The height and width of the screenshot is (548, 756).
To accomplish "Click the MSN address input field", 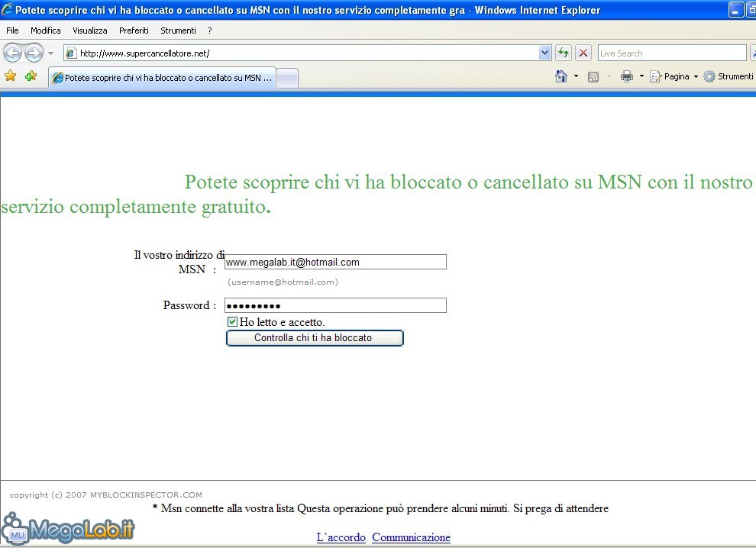I will tap(335, 262).
